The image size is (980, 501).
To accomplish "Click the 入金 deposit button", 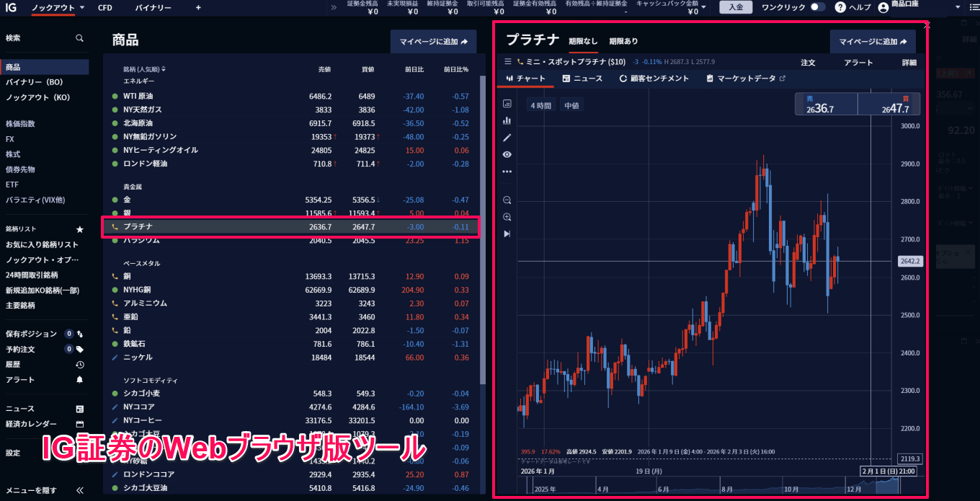I will click(x=736, y=7).
